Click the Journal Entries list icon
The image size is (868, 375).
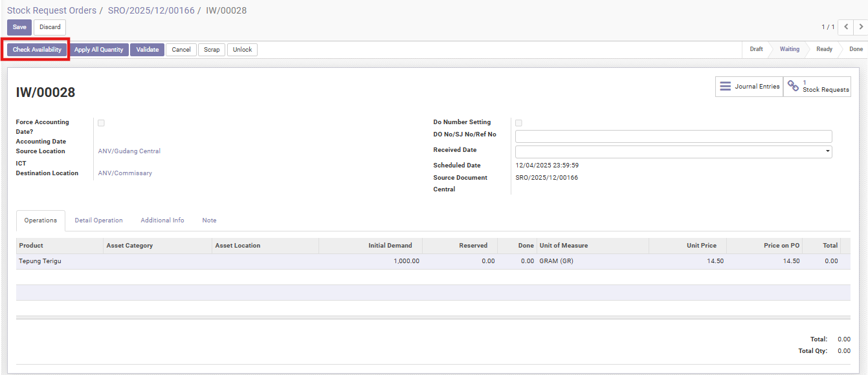725,87
